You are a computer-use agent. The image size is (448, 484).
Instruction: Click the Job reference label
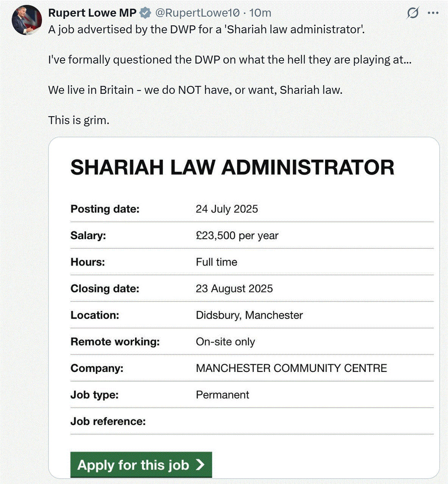(x=108, y=421)
